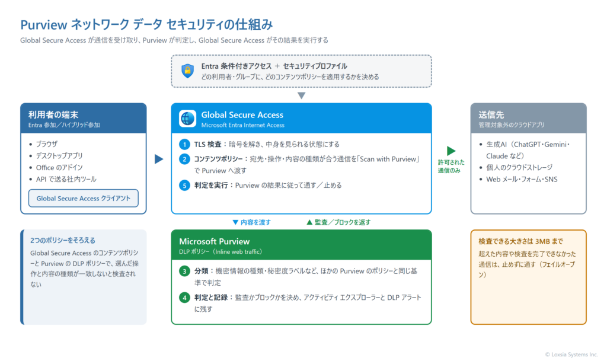Click the TLS 検査 step label
Screen dimensions: 607x364
[208, 145]
